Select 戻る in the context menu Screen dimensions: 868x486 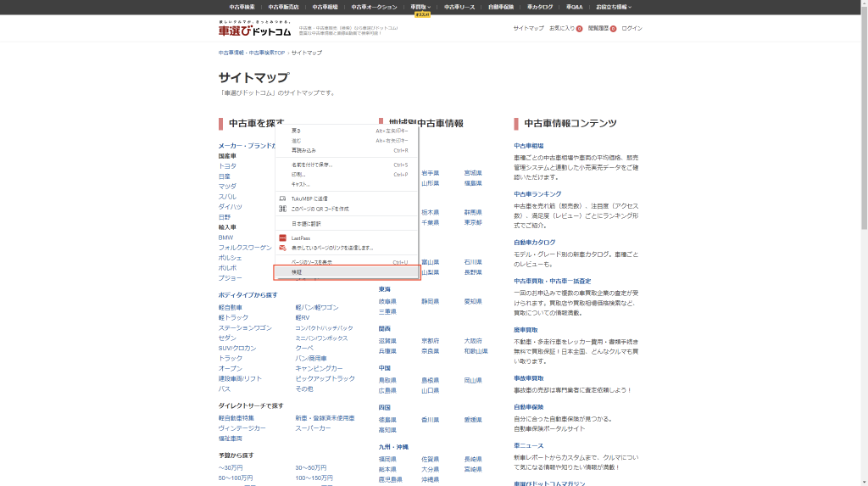tap(347, 131)
